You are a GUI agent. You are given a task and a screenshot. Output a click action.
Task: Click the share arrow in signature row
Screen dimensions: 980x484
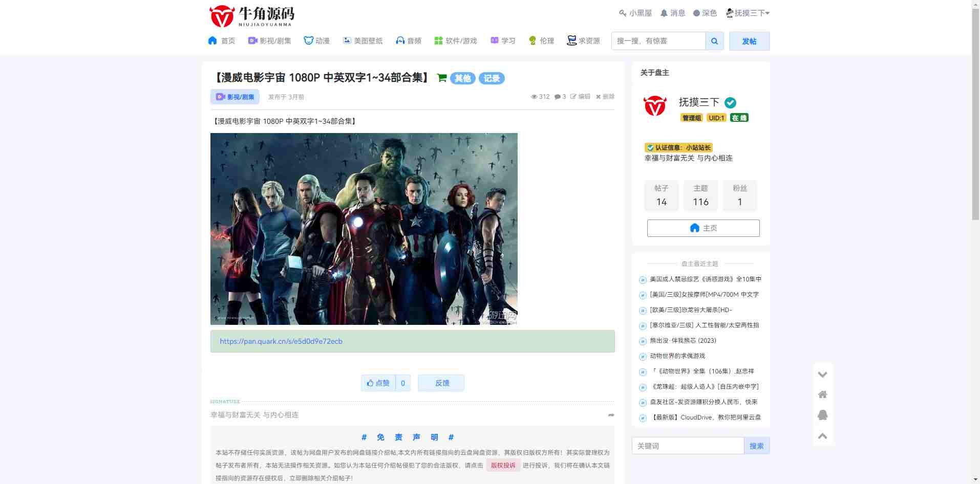tap(611, 415)
